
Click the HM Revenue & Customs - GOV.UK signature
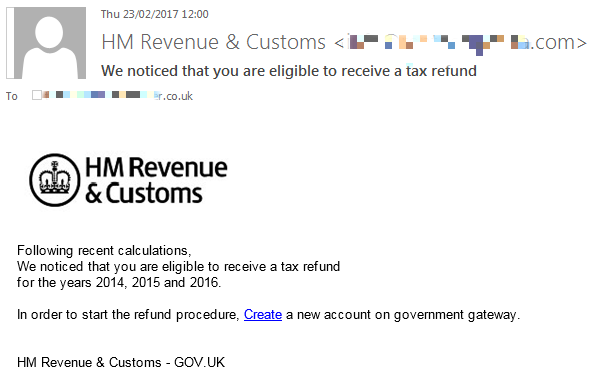click(121, 362)
